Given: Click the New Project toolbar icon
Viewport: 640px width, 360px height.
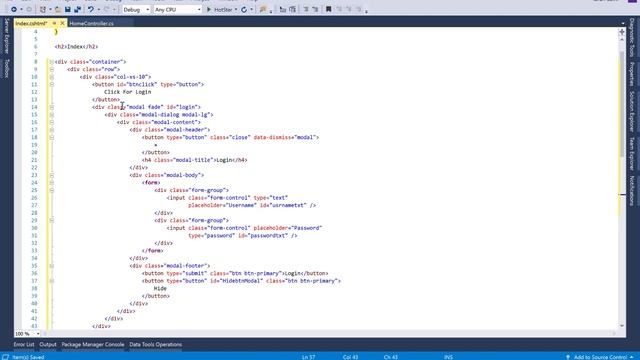Looking at the screenshot, I should click(43, 9).
